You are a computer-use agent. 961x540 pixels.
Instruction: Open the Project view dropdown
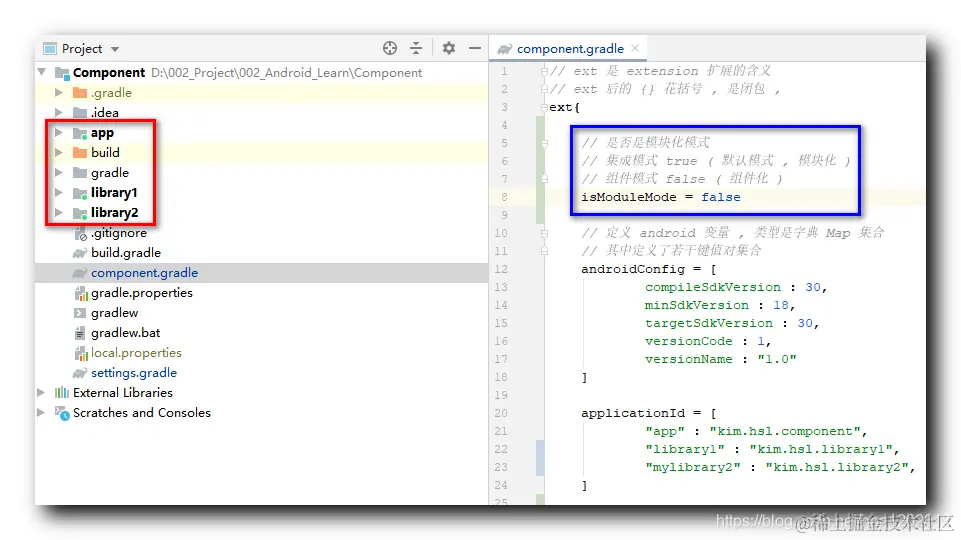115,49
